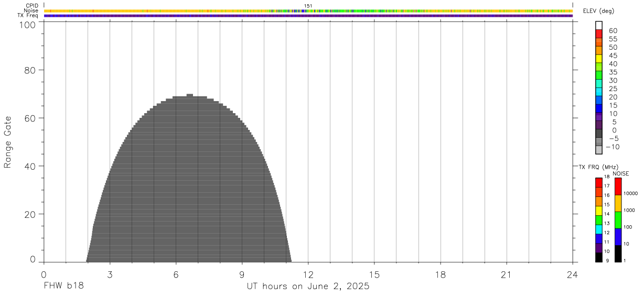Click the TX FRQ label "14"
644x297 pixels.
click(x=607, y=214)
